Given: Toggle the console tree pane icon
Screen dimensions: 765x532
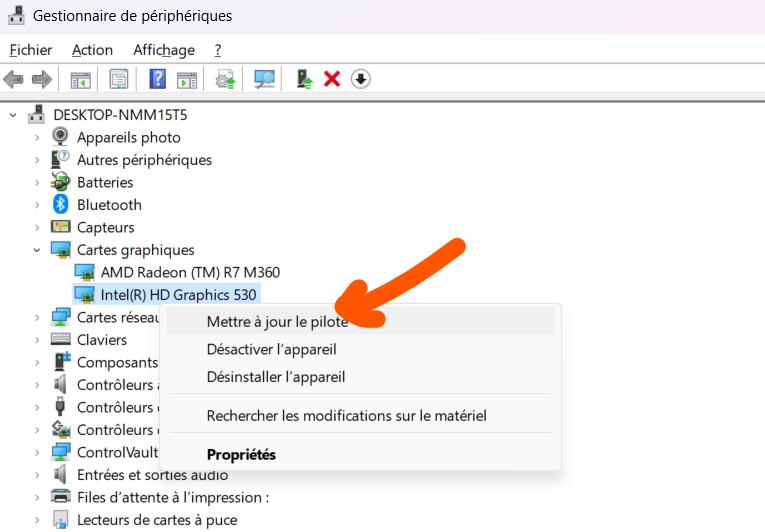Looking at the screenshot, I should (81, 80).
